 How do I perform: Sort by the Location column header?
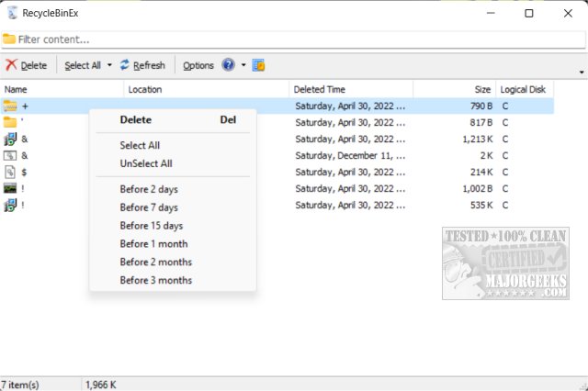tap(206, 90)
